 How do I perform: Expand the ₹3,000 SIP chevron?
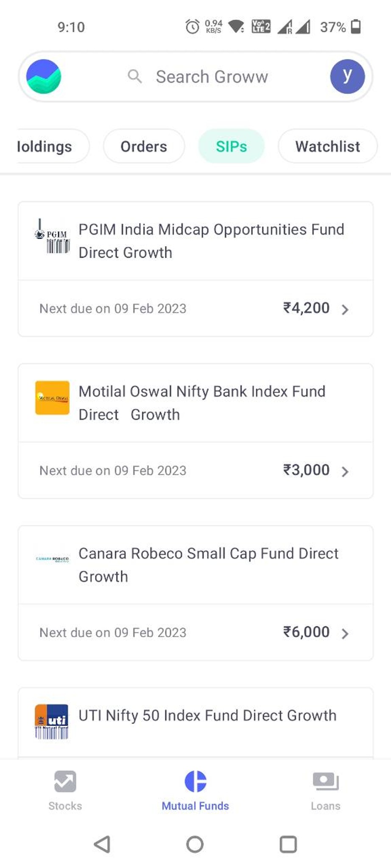tap(345, 471)
